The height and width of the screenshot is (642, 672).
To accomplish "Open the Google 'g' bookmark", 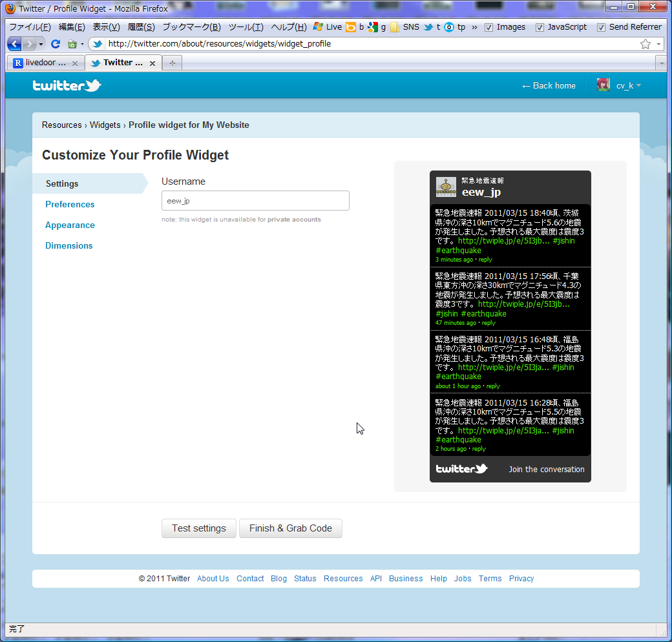I will tap(377, 27).
